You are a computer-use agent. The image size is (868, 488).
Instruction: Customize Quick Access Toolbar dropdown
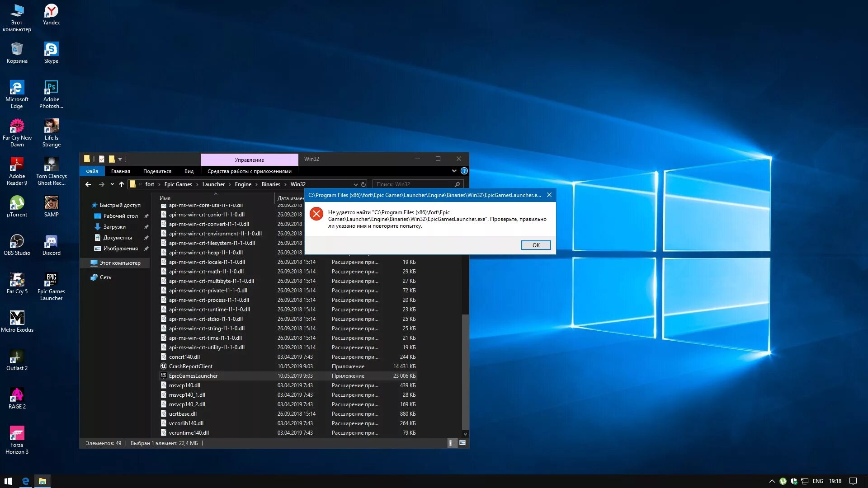click(120, 159)
